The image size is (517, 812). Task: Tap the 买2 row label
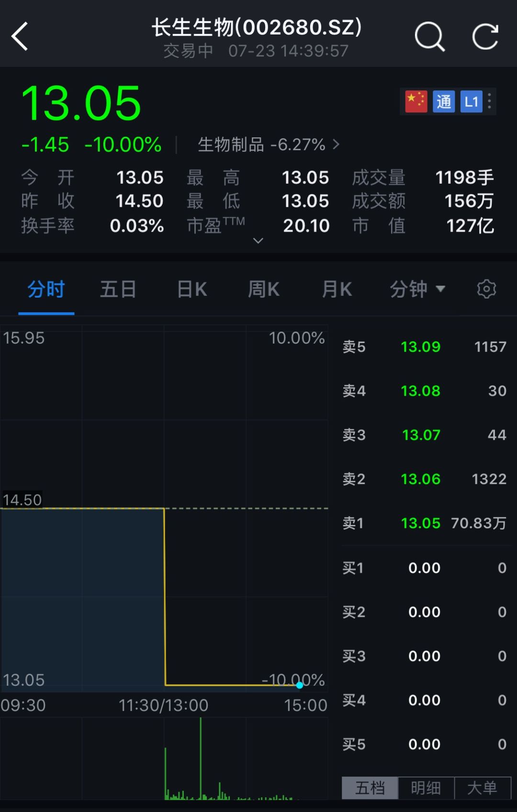pos(354,612)
